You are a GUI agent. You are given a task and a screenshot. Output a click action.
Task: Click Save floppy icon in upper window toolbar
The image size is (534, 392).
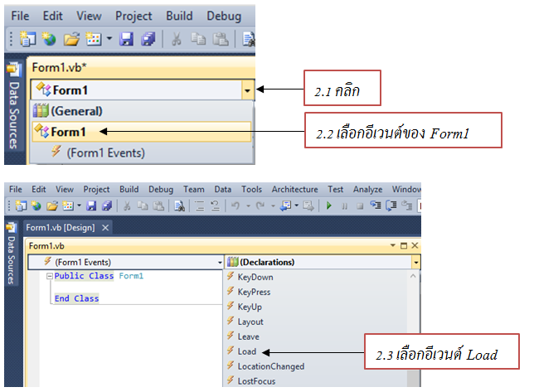point(126,39)
